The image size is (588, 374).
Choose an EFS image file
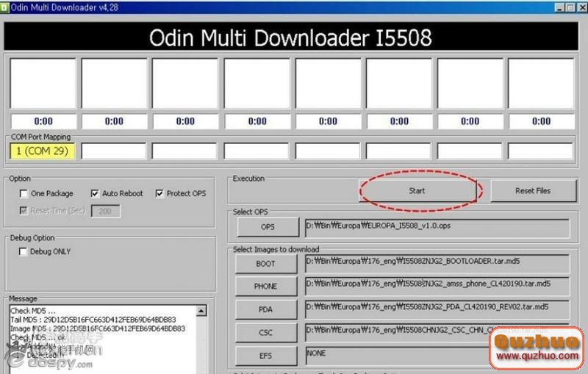(265, 356)
